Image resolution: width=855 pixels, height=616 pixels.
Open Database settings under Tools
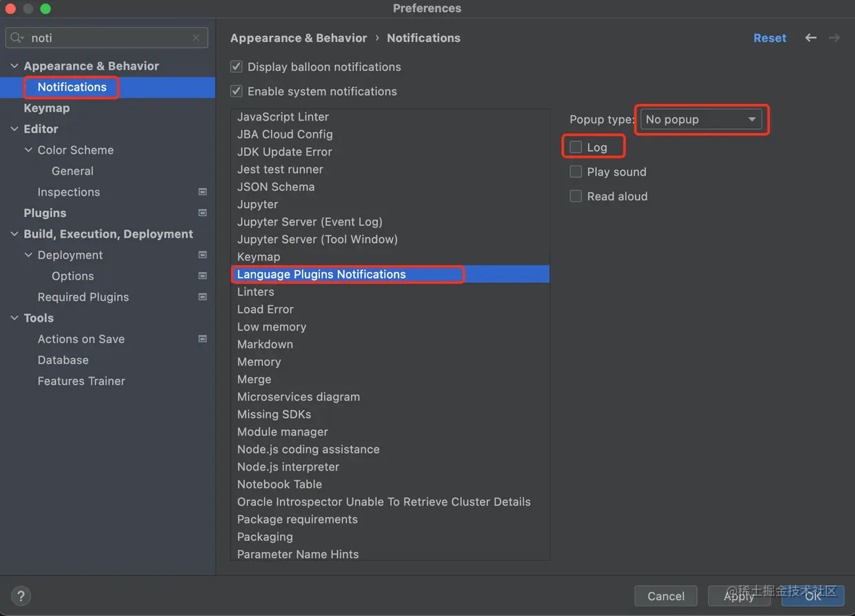[x=63, y=360]
